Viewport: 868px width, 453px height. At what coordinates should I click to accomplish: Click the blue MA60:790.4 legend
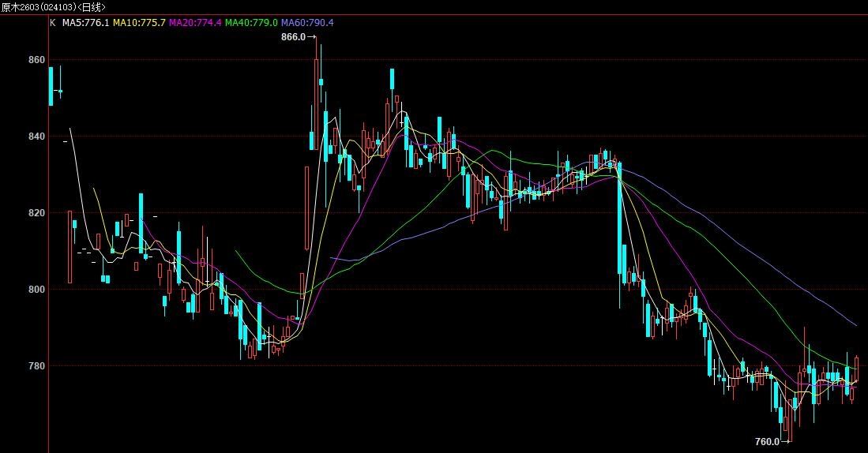point(307,23)
